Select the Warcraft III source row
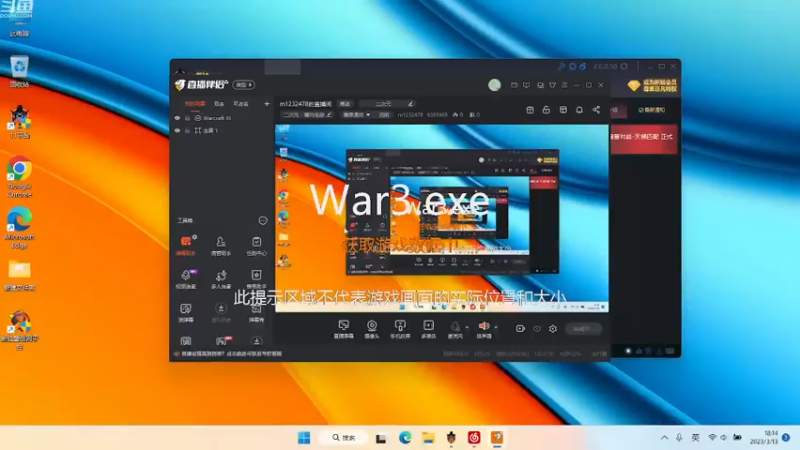 click(x=222, y=118)
